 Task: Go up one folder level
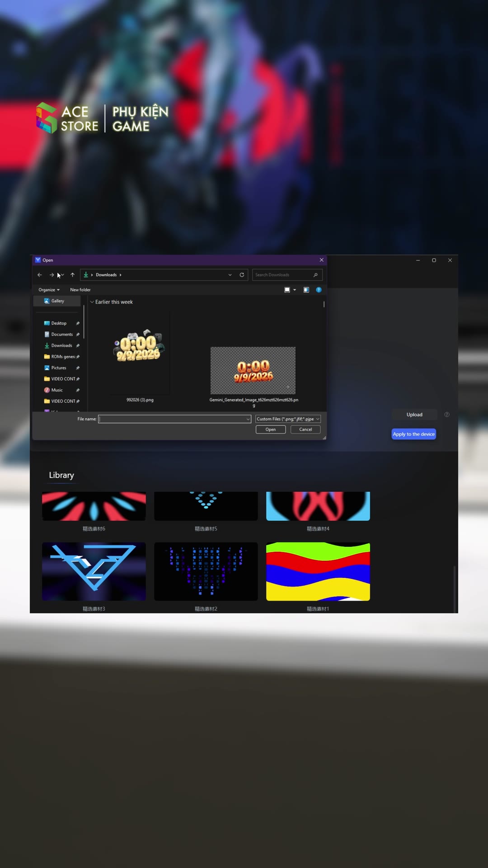(72, 275)
